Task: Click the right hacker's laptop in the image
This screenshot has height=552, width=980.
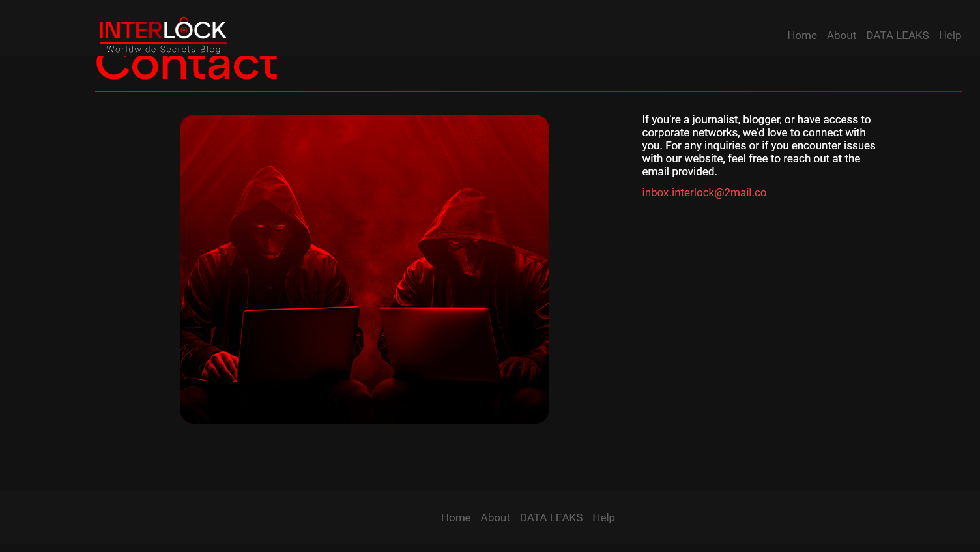Action: (x=440, y=344)
